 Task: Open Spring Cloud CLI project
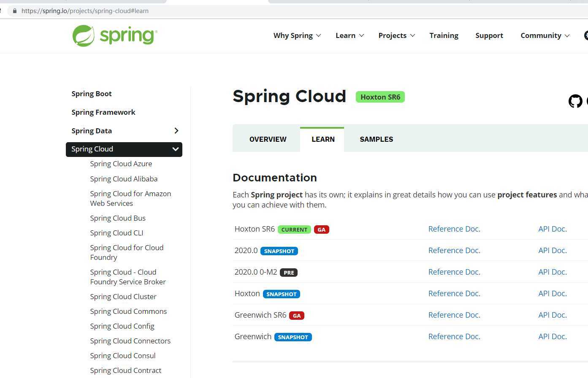click(x=117, y=233)
